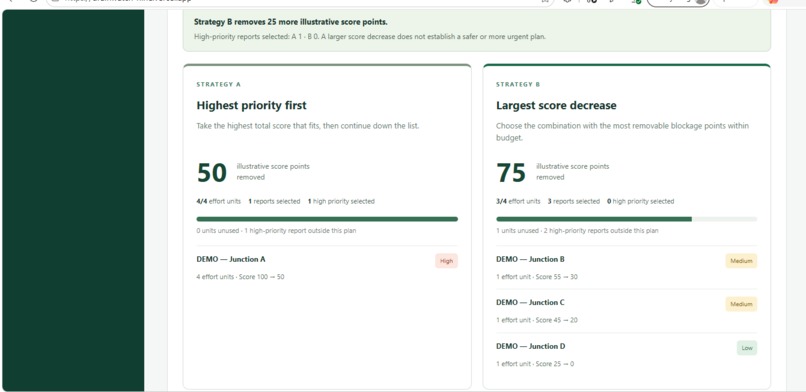This screenshot has width=806, height=392.
Task: Click '0 high priority selected' text
Action: pyautogui.click(x=640, y=201)
